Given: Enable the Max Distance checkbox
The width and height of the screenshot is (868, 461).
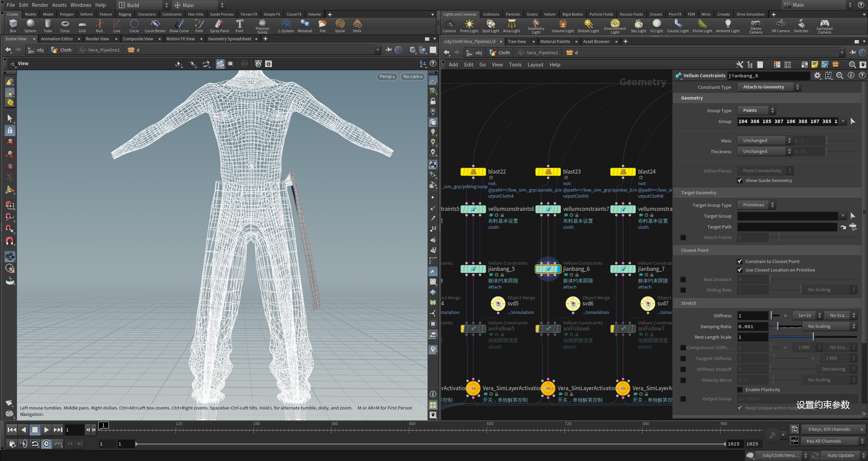Looking at the screenshot, I should [683, 280].
